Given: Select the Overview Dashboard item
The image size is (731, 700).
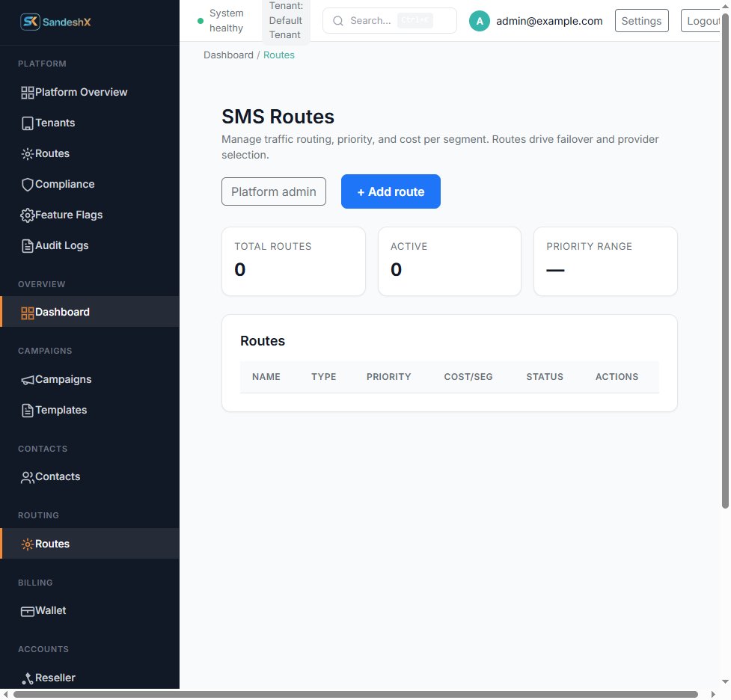Looking at the screenshot, I should tap(90, 313).
